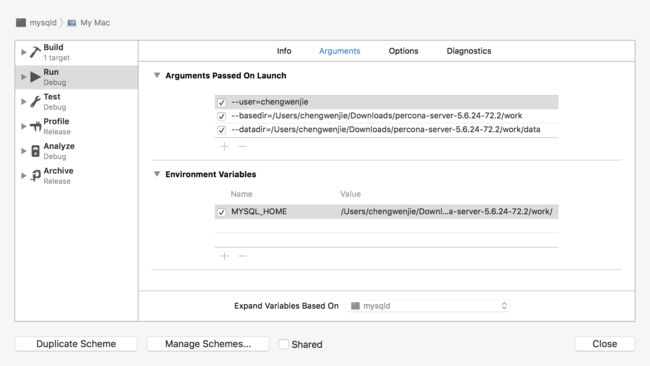650x366 pixels.
Task: Add a new launch argument with plus
Action: coord(224,146)
